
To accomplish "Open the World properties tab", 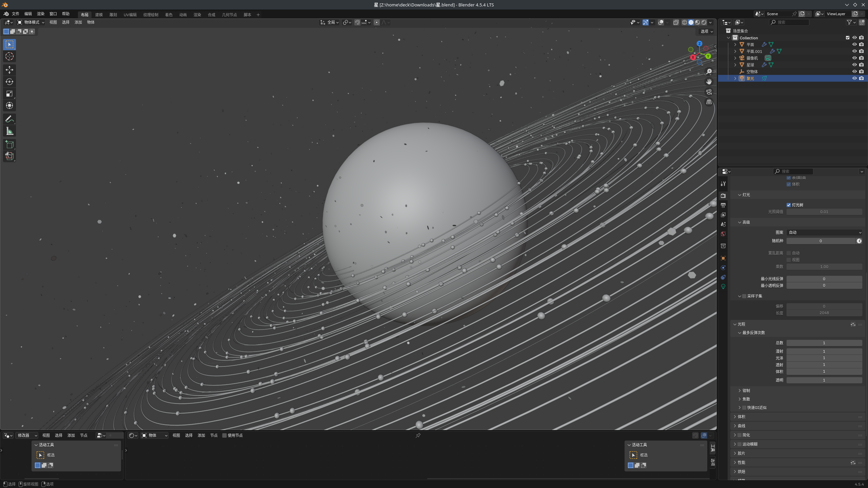I will (x=723, y=234).
